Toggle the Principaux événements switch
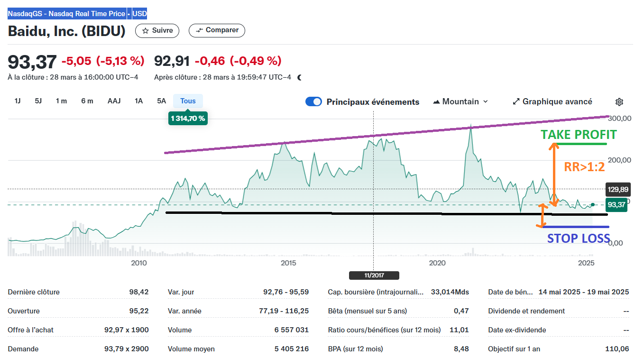 [314, 101]
